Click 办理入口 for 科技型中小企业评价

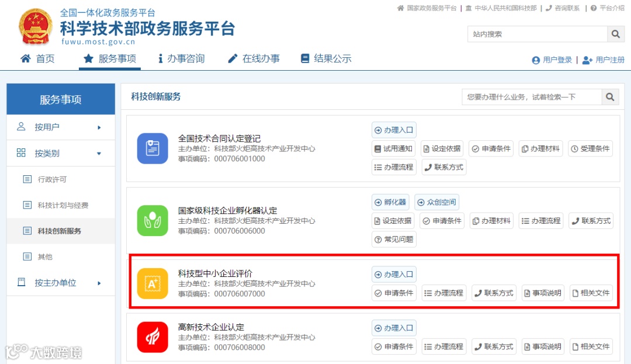tap(394, 274)
